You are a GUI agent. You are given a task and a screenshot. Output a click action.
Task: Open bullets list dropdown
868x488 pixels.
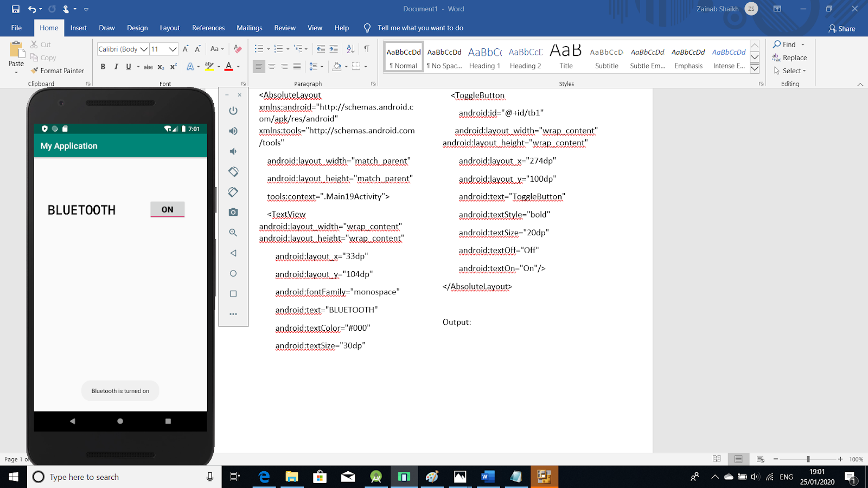pyautogui.click(x=268, y=49)
